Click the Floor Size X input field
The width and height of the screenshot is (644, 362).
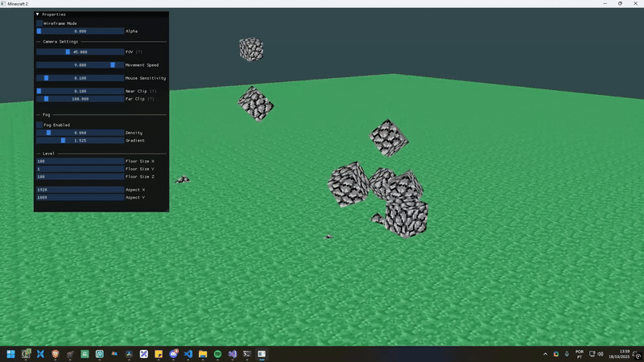click(x=80, y=161)
